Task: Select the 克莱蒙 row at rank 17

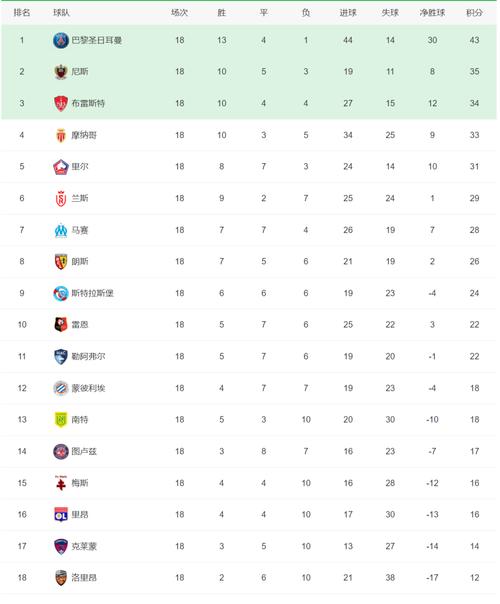Action: 249,546
